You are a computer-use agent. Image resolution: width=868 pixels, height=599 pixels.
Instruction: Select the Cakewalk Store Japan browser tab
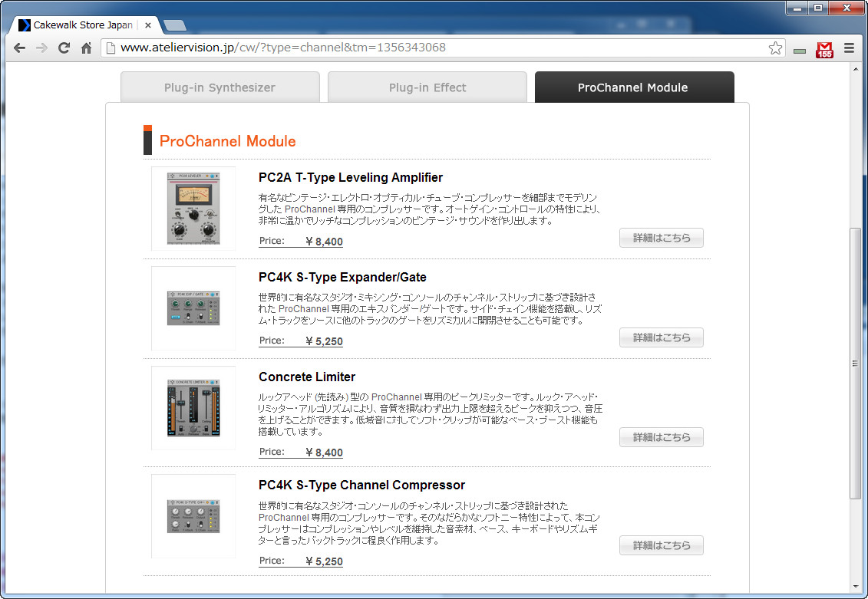point(84,25)
